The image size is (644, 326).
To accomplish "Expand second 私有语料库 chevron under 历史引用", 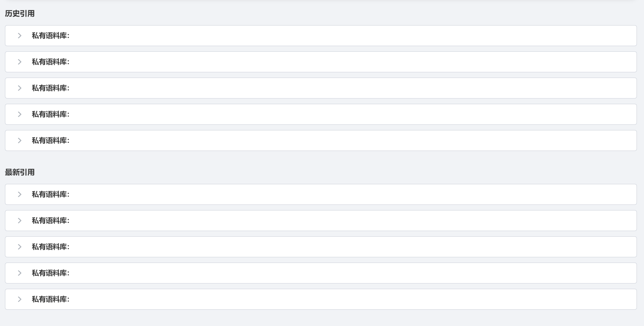I will pyautogui.click(x=20, y=62).
